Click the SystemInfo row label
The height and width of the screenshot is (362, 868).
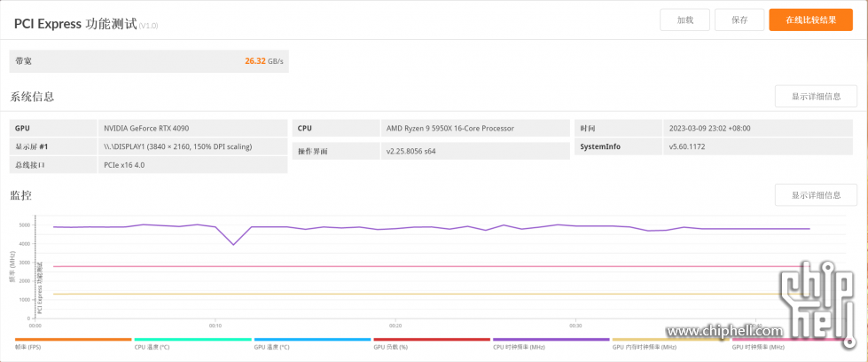click(600, 147)
